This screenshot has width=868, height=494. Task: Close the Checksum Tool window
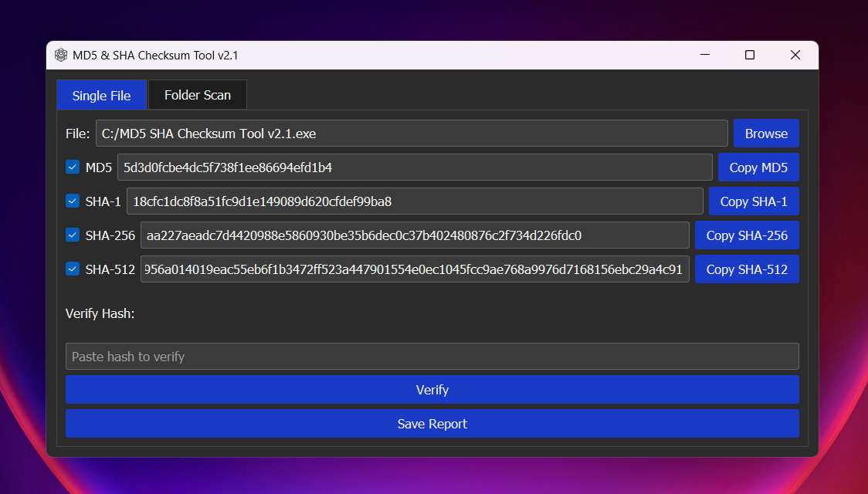[x=795, y=56]
